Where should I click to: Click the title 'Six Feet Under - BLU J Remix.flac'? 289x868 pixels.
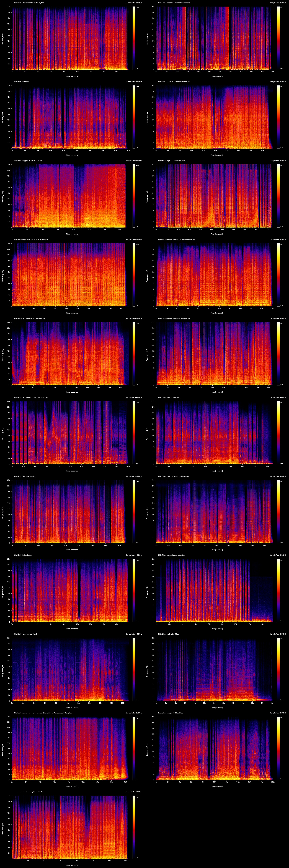tap(34, 318)
